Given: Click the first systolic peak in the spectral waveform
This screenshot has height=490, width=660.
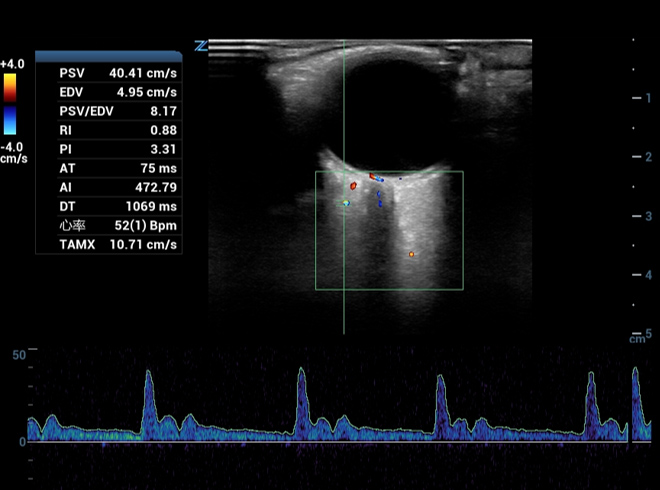Looking at the screenshot, I should pos(148,375).
